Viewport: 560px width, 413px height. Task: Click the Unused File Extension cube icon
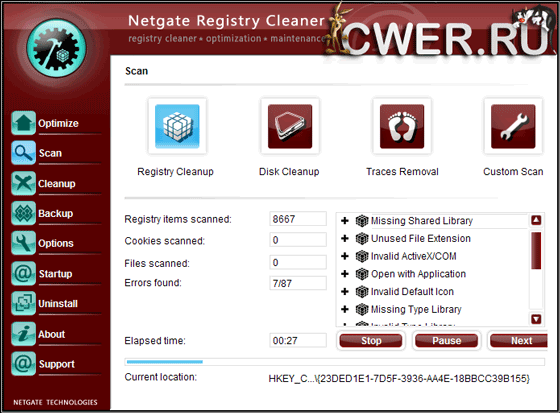[362, 238]
